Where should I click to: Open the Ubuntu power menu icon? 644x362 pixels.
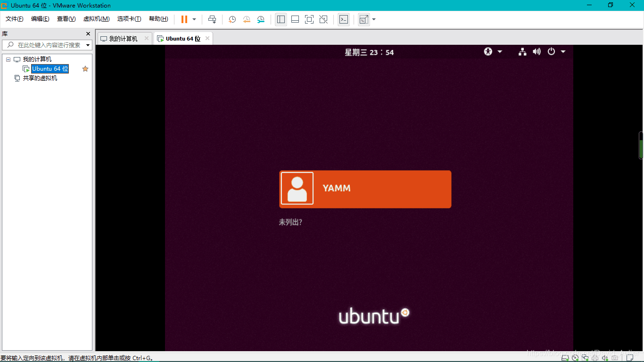(x=551, y=52)
